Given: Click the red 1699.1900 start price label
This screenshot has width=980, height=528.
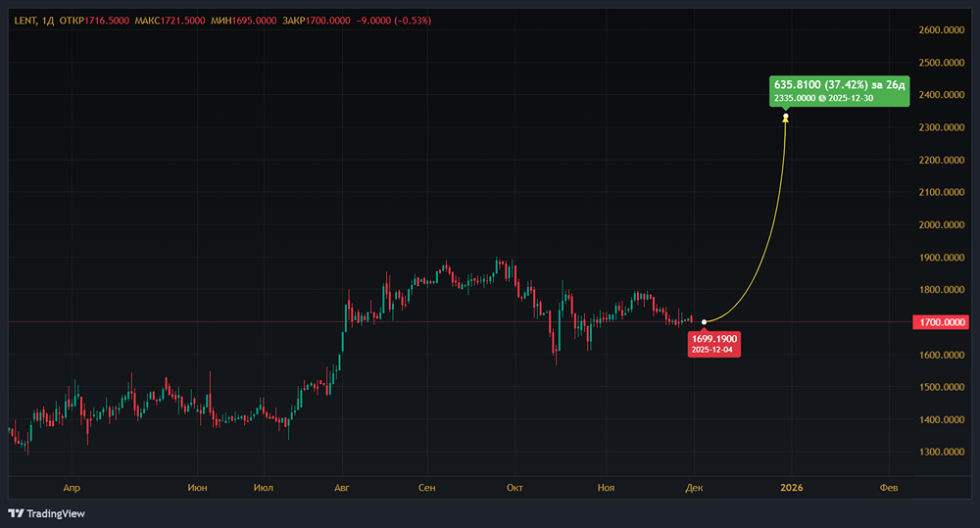Looking at the screenshot, I should coord(714,342).
